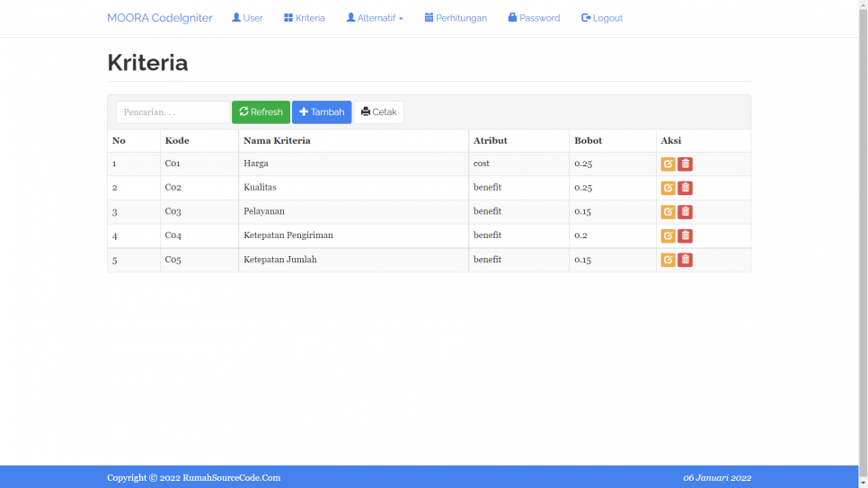Screen dimensions: 868x488
Task: Delete the Harga criteria via trash icon
Action: click(x=685, y=164)
